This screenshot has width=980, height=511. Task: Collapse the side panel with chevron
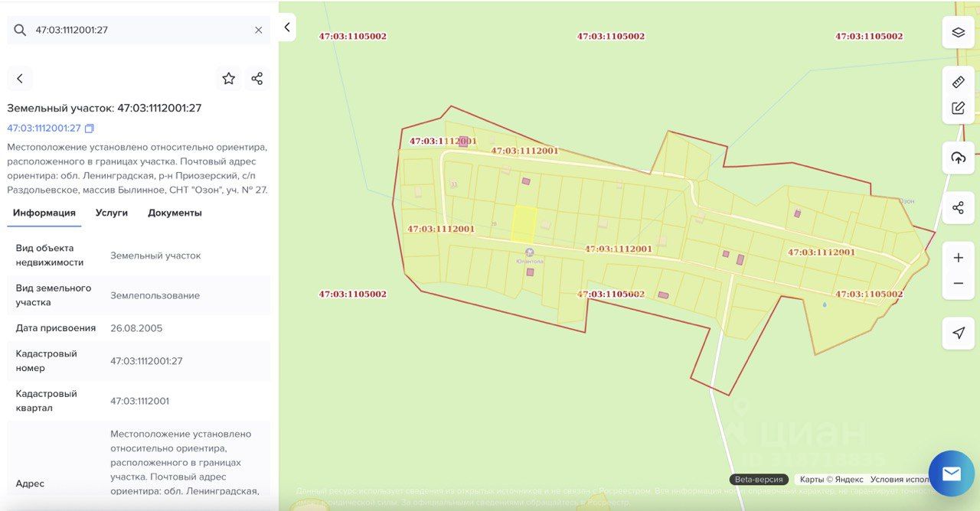click(287, 28)
